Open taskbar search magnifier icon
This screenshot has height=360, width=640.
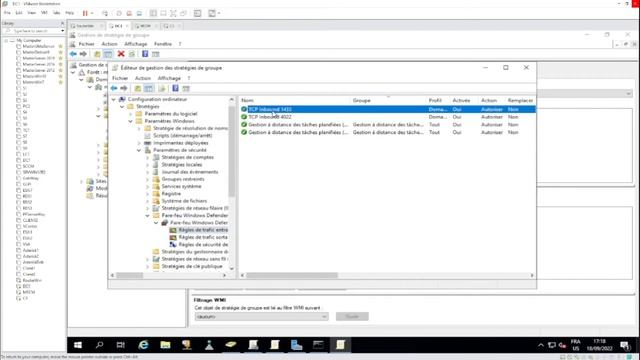(x=99, y=345)
